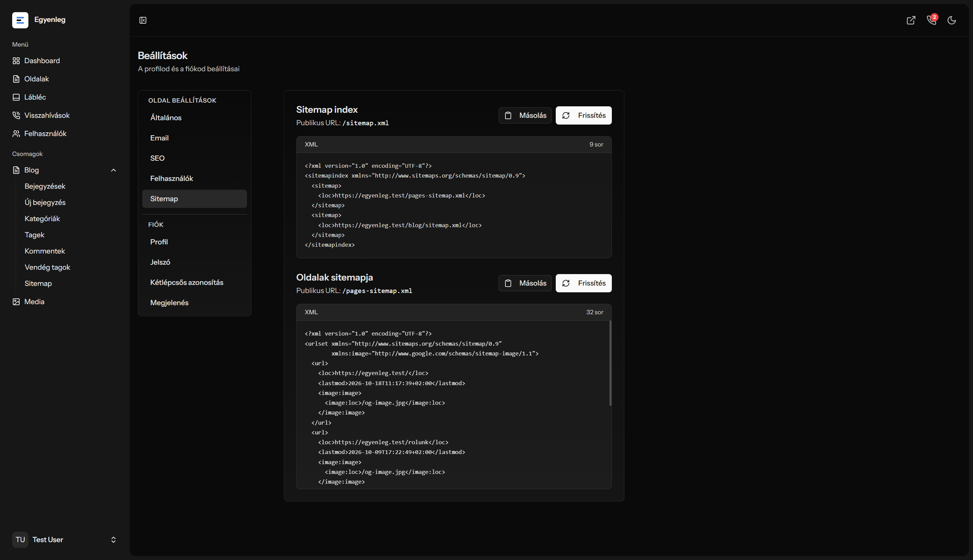Select the SEO settings tab
This screenshot has height=560, width=973.
(194, 158)
